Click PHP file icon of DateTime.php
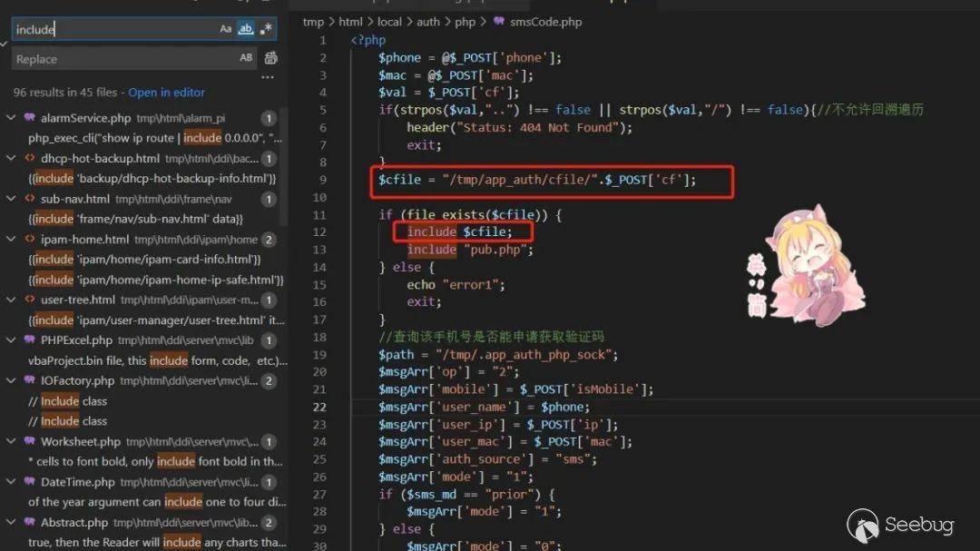 pyautogui.click(x=29, y=481)
